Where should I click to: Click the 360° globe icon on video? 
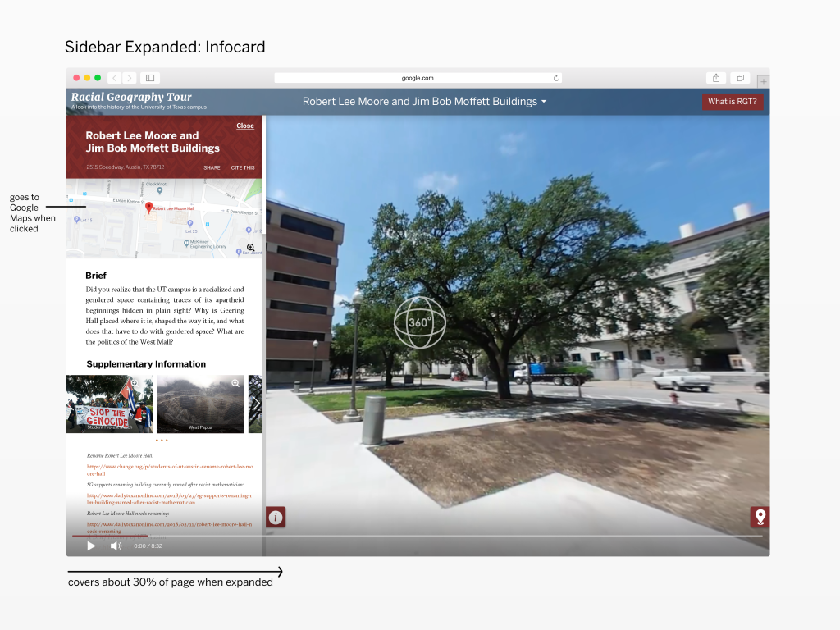point(420,322)
